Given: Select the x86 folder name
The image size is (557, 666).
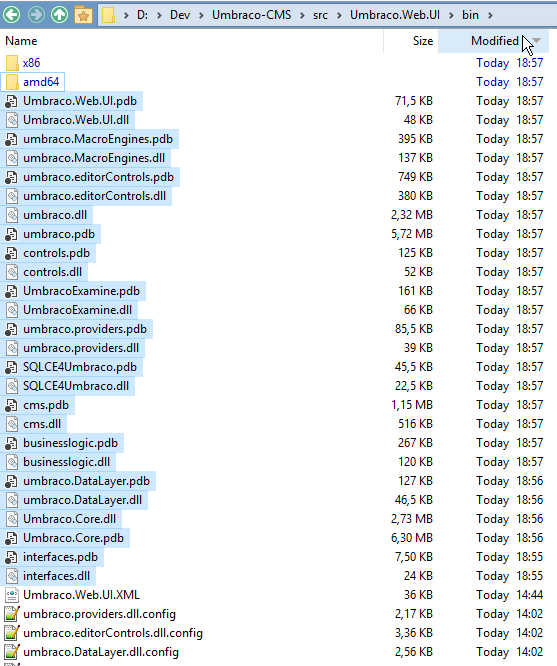Looking at the screenshot, I should [x=31, y=63].
